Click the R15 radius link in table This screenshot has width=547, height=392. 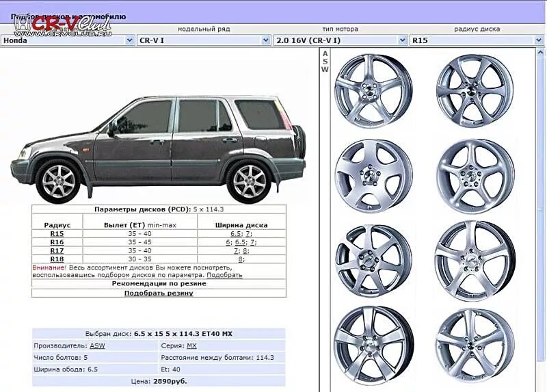tap(57, 233)
